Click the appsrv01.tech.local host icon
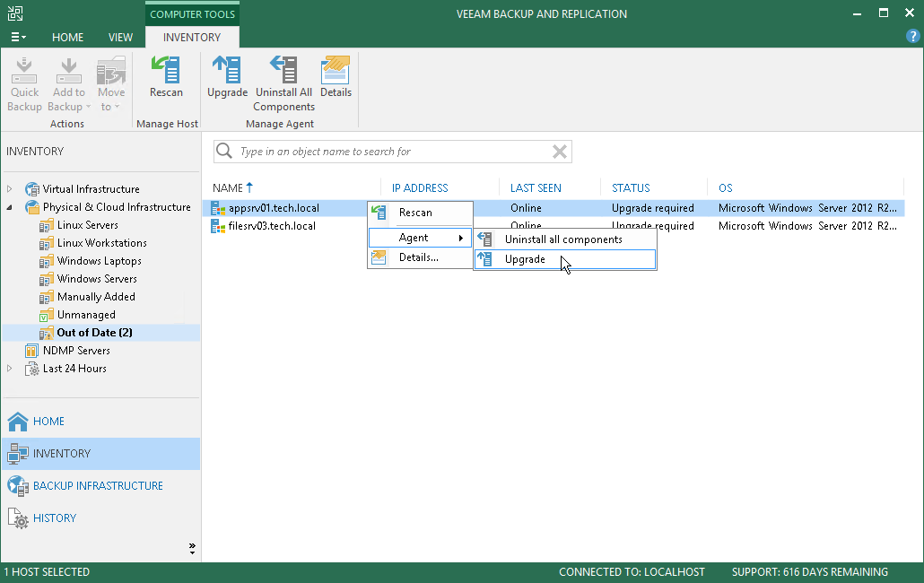 point(218,208)
